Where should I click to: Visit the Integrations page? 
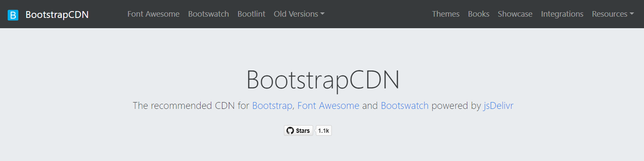[x=562, y=14]
